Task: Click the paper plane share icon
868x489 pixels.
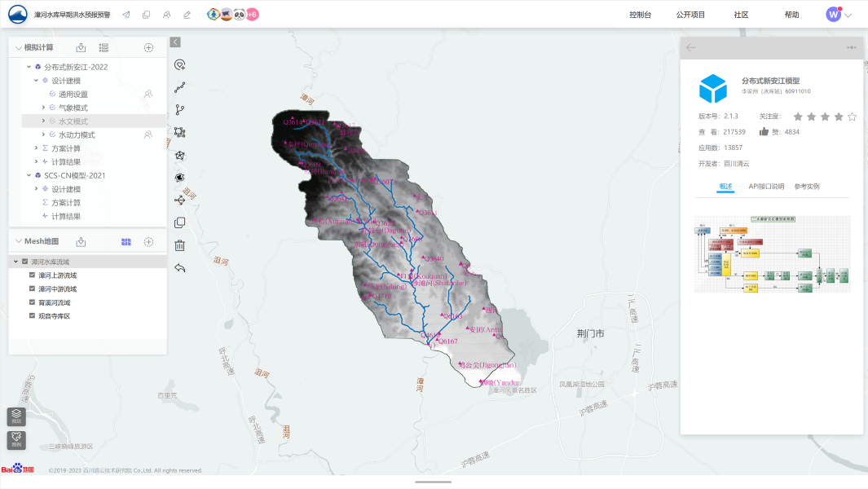Action: (x=126, y=15)
